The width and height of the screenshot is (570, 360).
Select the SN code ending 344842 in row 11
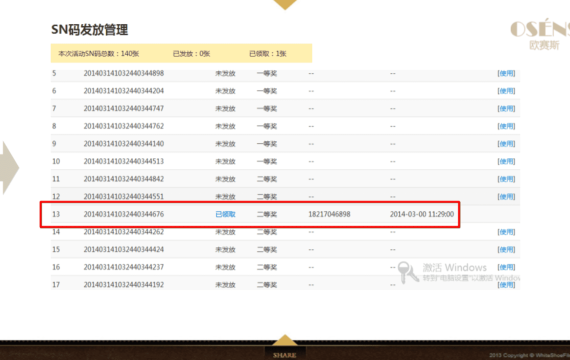click(124, 179)
